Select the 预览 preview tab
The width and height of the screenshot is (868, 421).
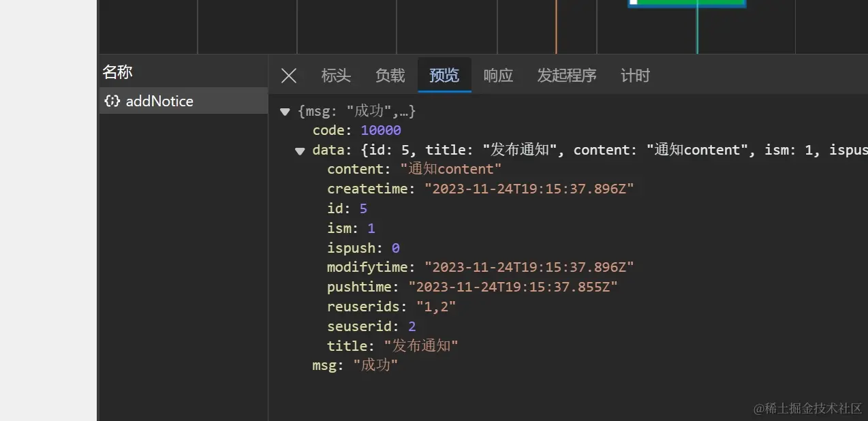(444, 76)
